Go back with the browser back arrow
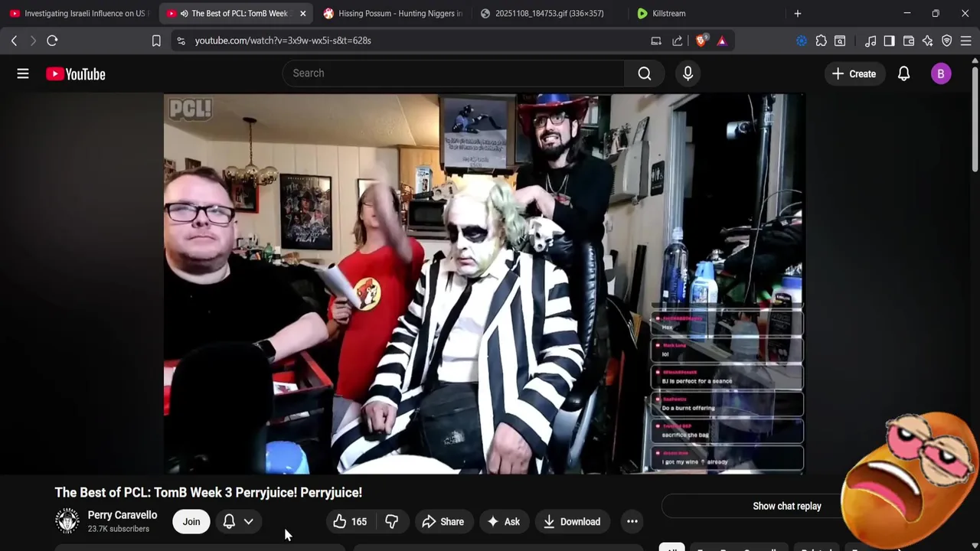Viewport: 980px width, 551px height. (x=14, y=41)
